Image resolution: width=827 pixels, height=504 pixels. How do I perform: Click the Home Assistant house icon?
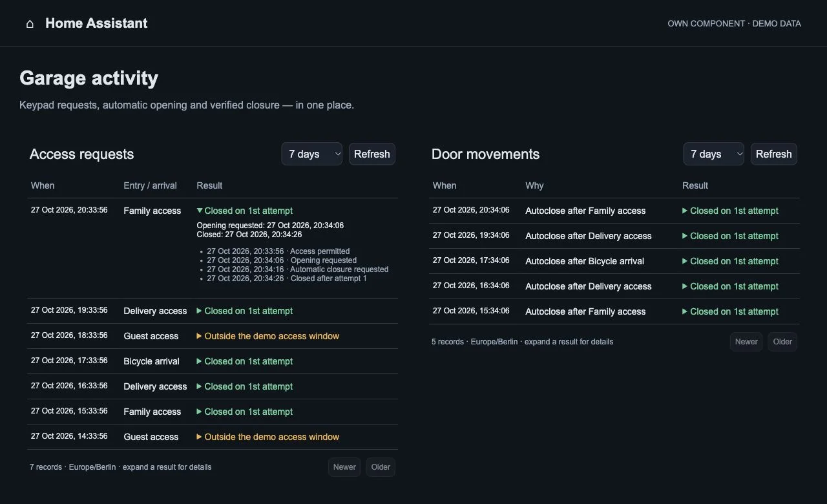[30, 24]
